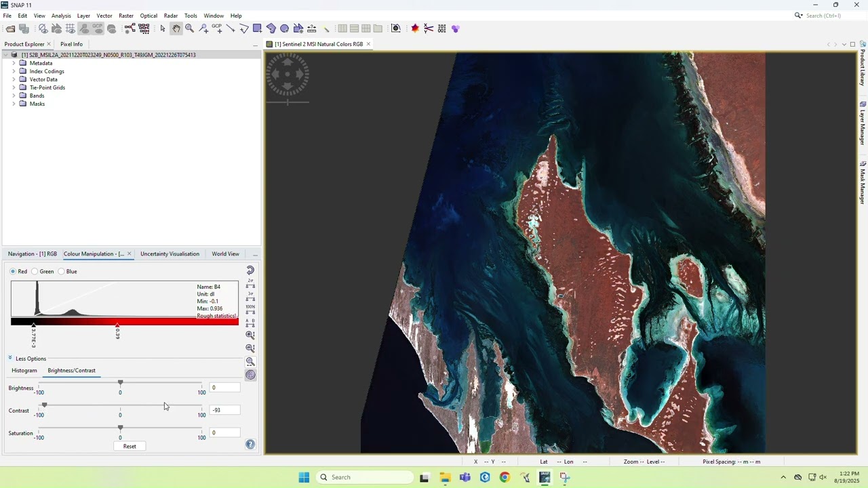Toggle the information icon in colour panel

click(x=250, y=375)
